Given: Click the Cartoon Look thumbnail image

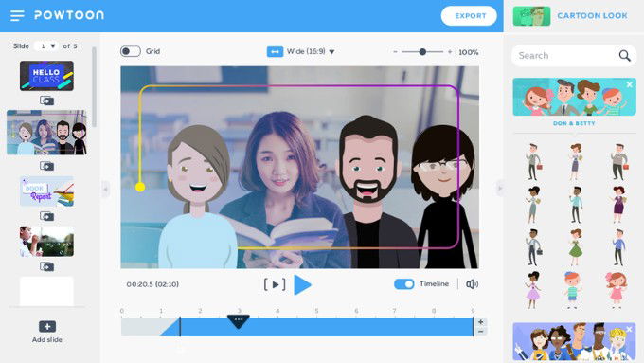Looking at the screenshot, I should 531,16.
